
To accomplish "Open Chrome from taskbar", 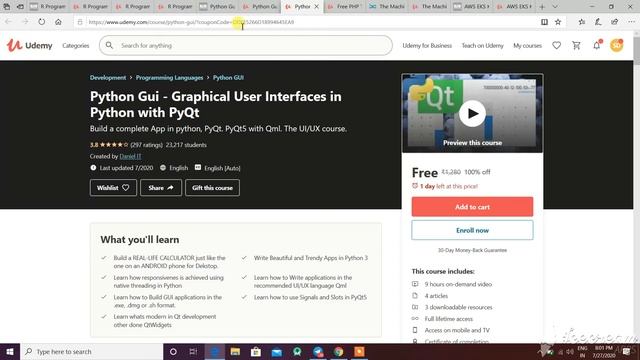I will [x=338, y=351].
